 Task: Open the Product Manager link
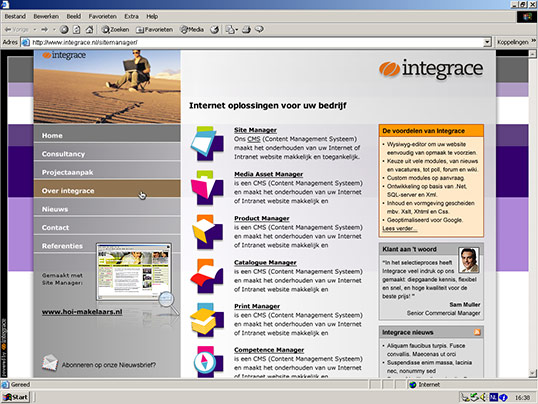[261, 218]
